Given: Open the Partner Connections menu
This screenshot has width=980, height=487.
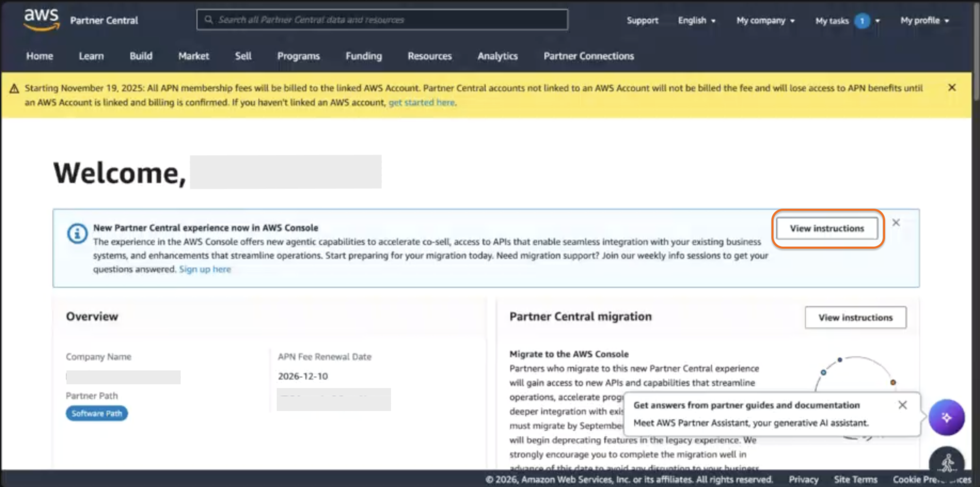Looking at the screenshot, I should [x=589, y=56].
